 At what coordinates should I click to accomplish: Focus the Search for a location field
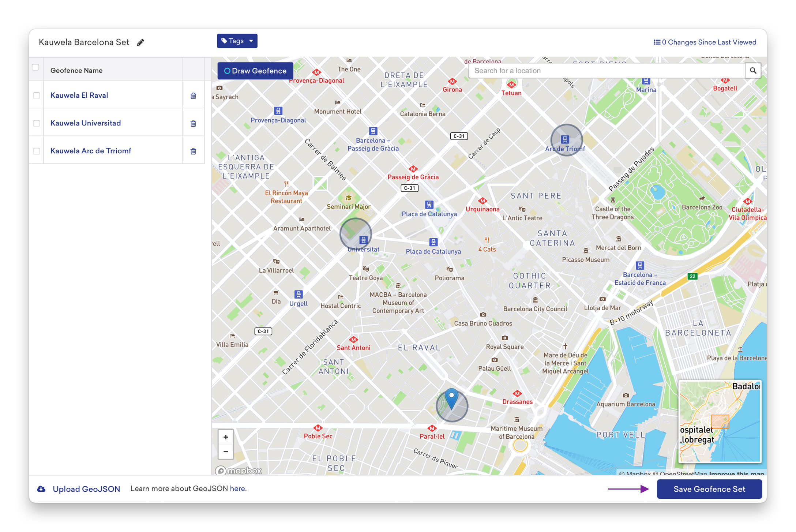[x=607, y=71]
